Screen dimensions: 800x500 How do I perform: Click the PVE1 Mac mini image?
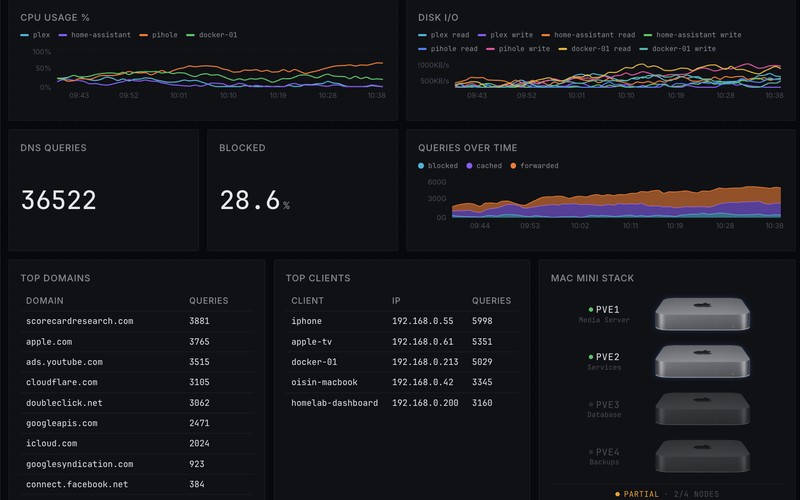coord(703,314)
